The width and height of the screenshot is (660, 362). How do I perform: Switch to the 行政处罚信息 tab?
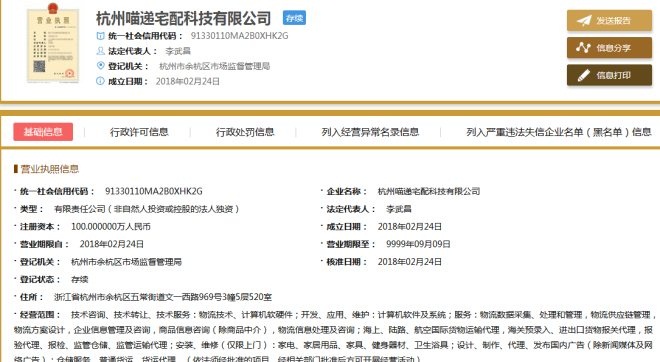click(245, 132)
